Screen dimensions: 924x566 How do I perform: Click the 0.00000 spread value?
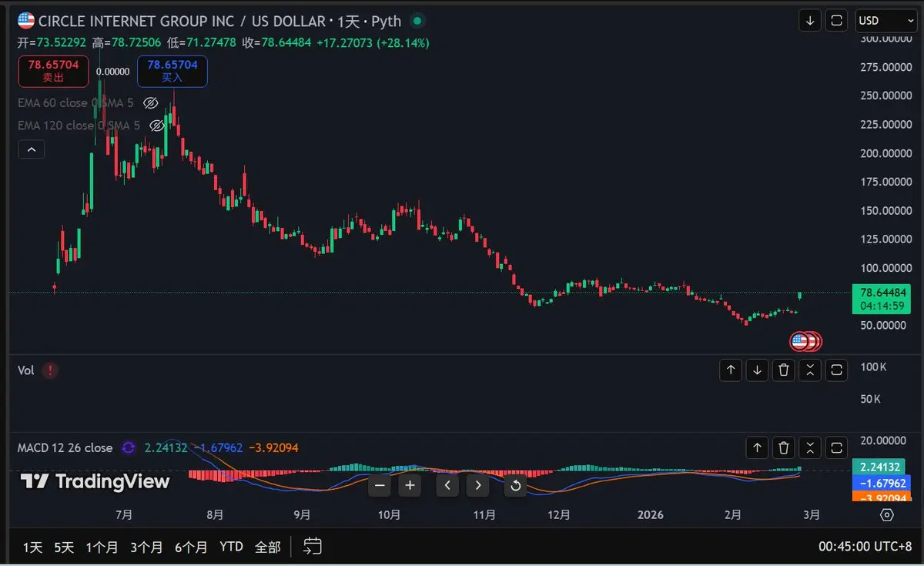pyautogui.click(x=112, y=72)
